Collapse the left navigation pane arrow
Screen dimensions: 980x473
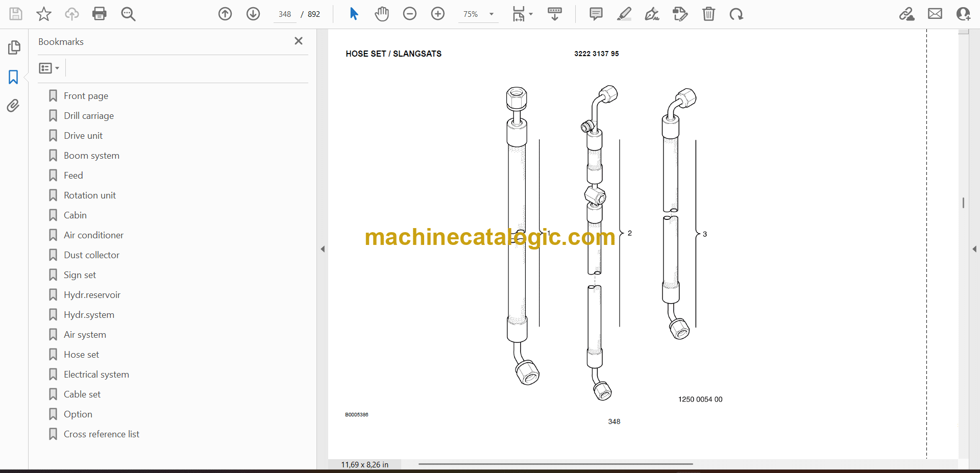click(x=323, y=249)
